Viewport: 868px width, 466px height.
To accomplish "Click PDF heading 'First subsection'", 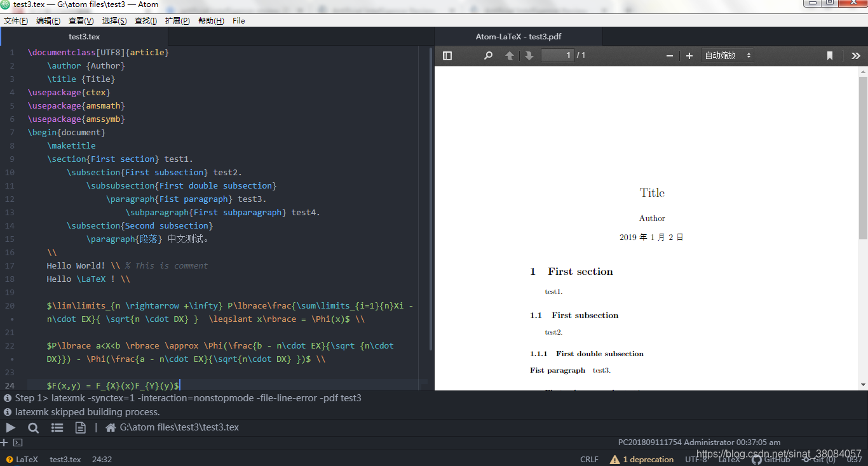I will [585, 316].
